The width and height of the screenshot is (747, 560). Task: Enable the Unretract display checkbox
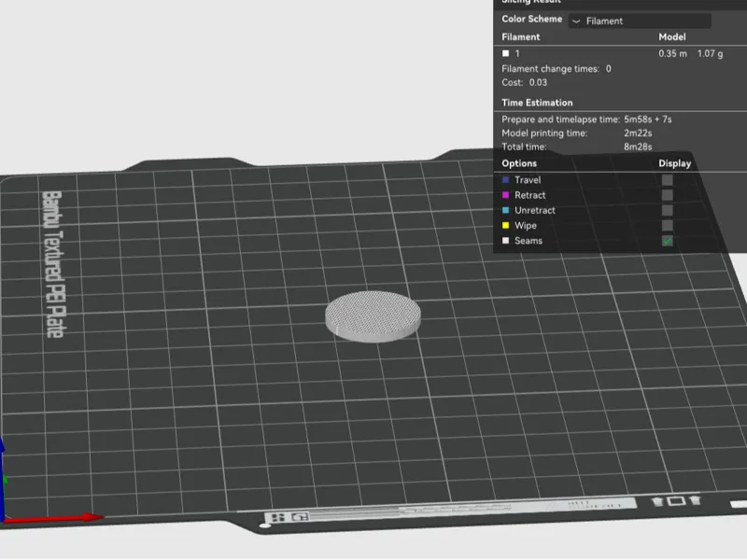click(668, 211)
